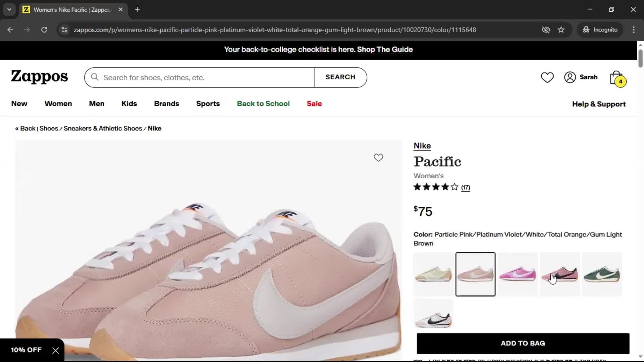The height and width of the screenshot is (362, 644).
Task: Click ADD TO BAG button
Action: (x=523, y=343)
